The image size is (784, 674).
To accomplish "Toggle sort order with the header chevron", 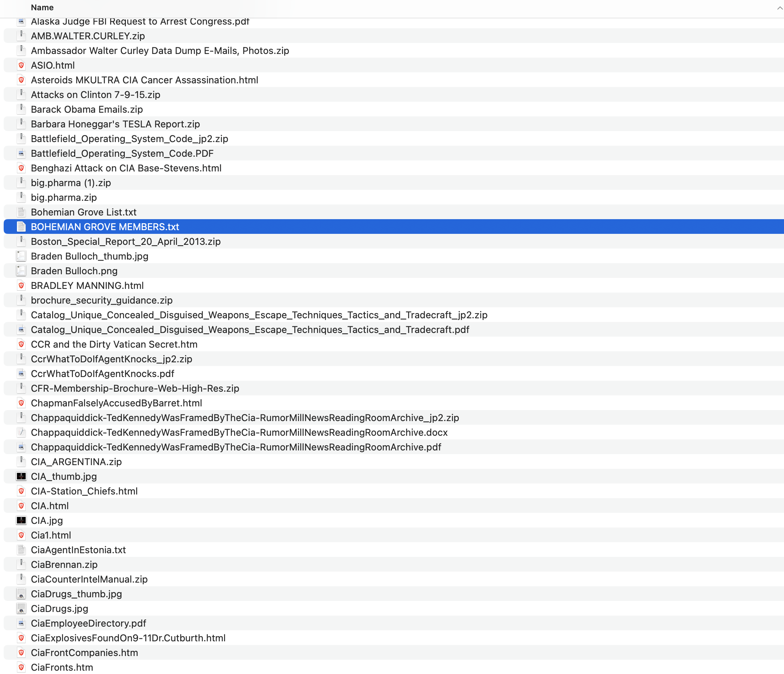I will click(x=780, y=8).
